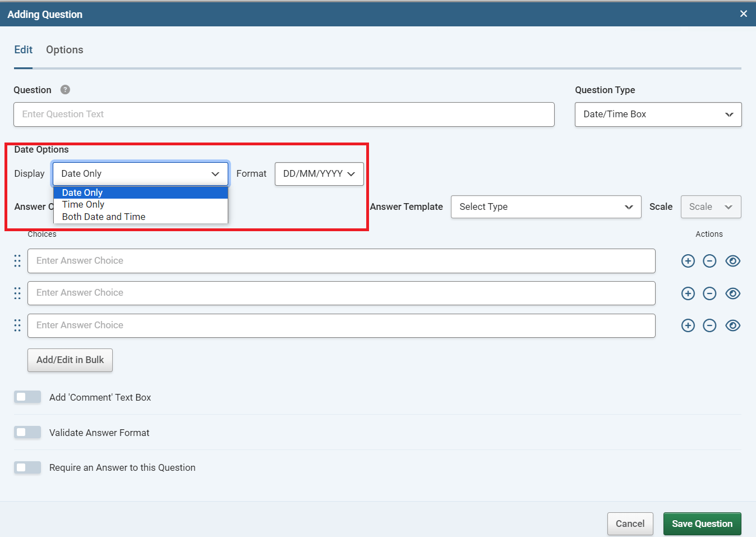Click the second Enter Answer Choice field
This screenshot has height=537, width=756.
pyautogui.click(x=342, y=293)
